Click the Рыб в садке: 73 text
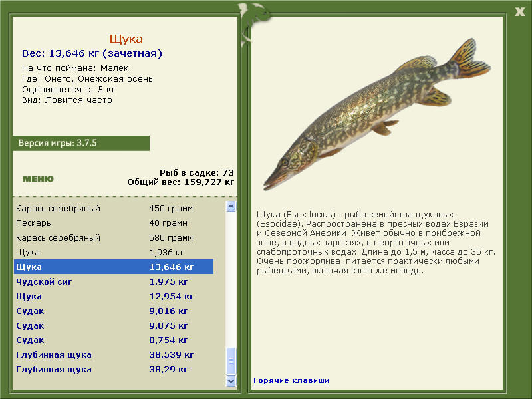Viewport: 532px width, 399px height. (197, 172)
